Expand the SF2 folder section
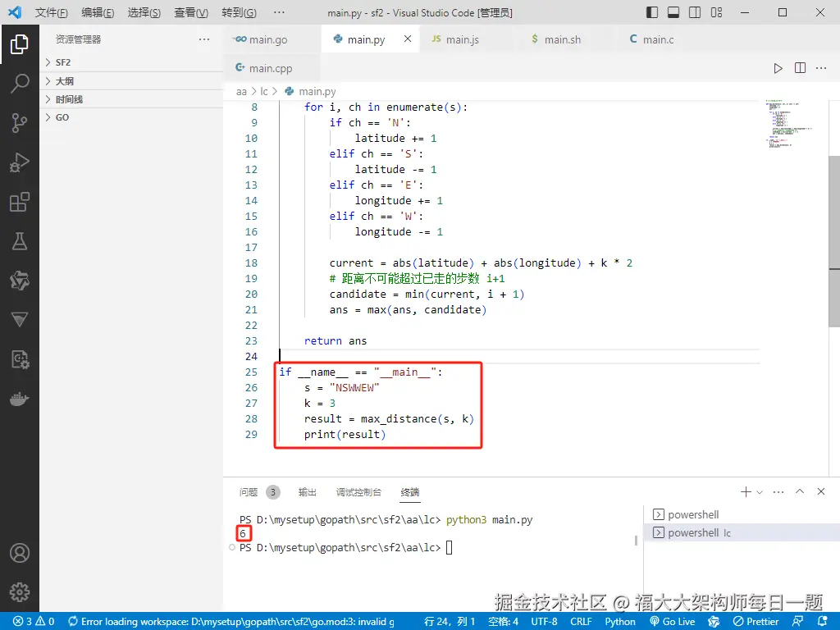The width and height of the screenshot is (840, 630). coord(132,62)
